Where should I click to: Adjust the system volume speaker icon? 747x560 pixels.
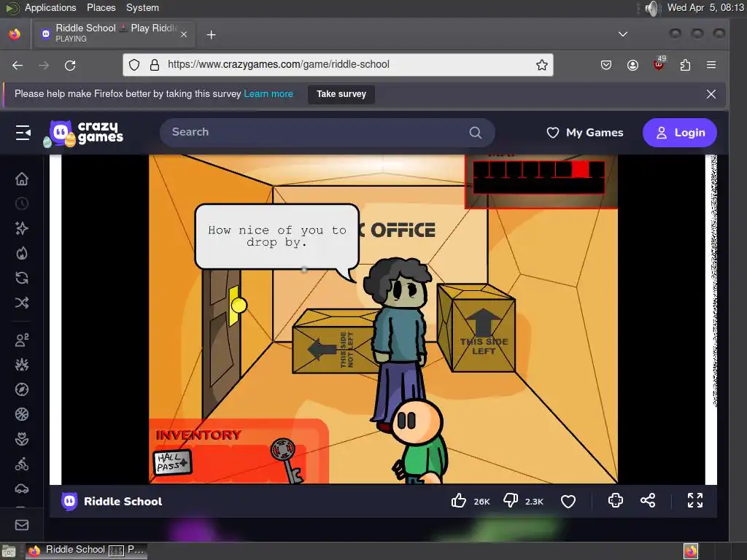click(x=651, y=8)
